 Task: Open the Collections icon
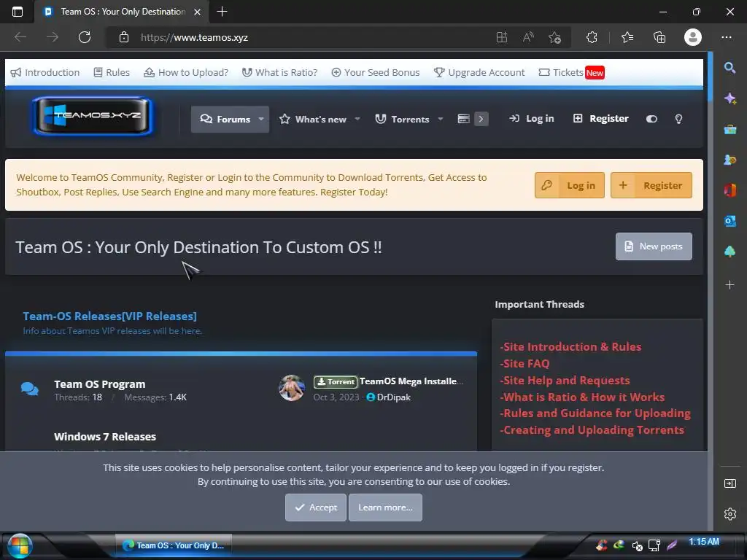click(659, 37)
